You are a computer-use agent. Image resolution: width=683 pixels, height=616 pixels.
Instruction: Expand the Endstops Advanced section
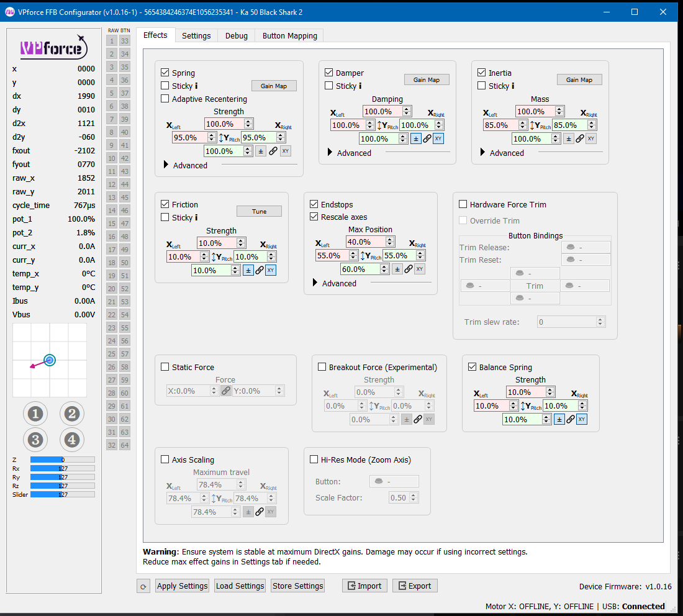(x=315, y=283)
